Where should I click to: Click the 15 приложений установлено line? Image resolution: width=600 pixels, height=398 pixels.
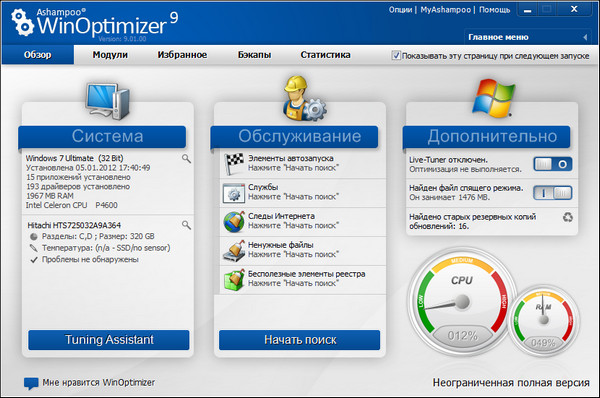pyautogui.click(x=78, y=177)
